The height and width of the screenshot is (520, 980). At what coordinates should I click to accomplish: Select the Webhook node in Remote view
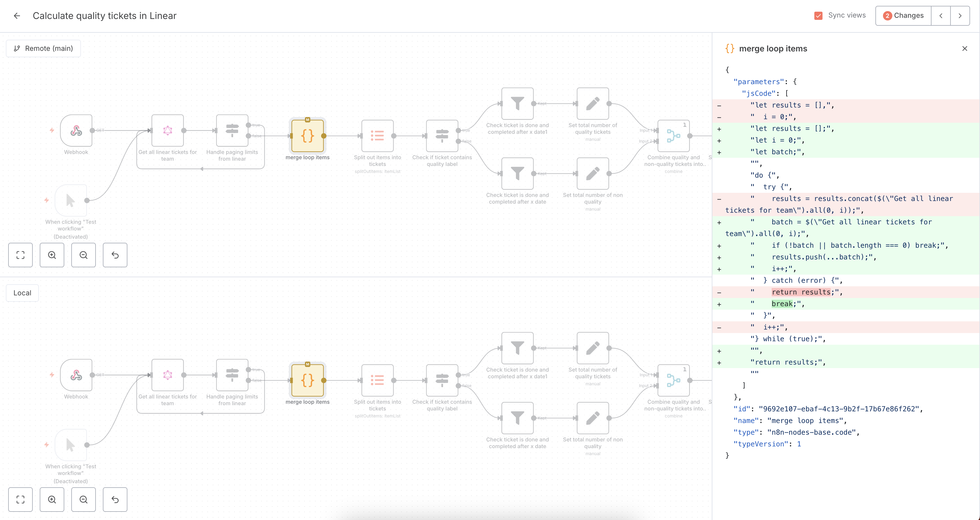tap(76, 131)
